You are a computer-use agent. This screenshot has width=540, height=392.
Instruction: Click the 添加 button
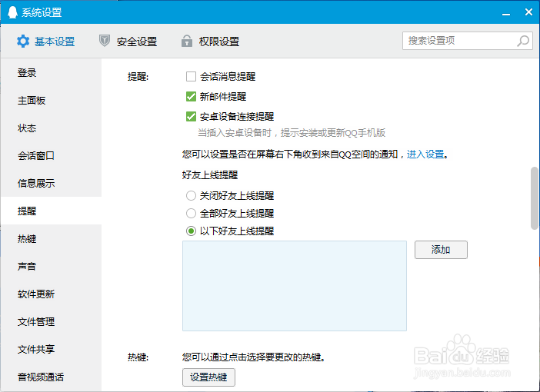click(441, 250)
